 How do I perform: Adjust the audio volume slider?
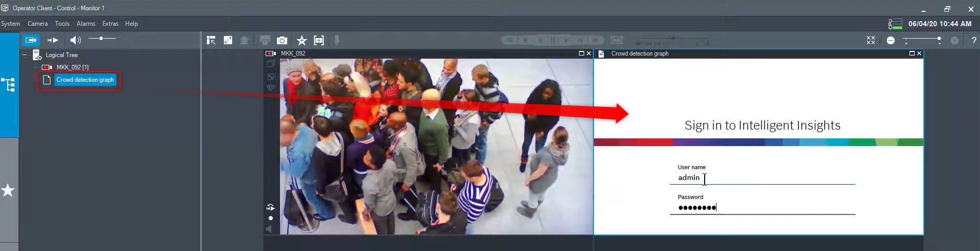coord(102,39)
